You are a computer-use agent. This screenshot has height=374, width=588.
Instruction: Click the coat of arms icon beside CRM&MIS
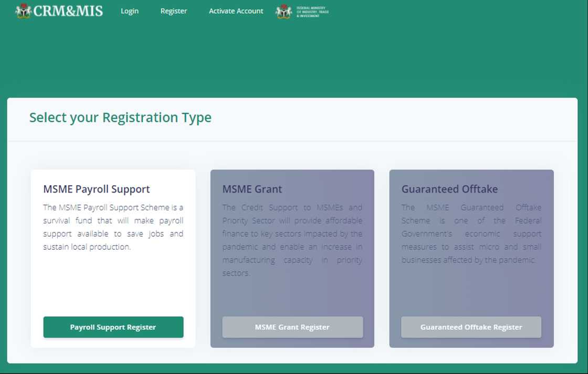pos(23,10)
